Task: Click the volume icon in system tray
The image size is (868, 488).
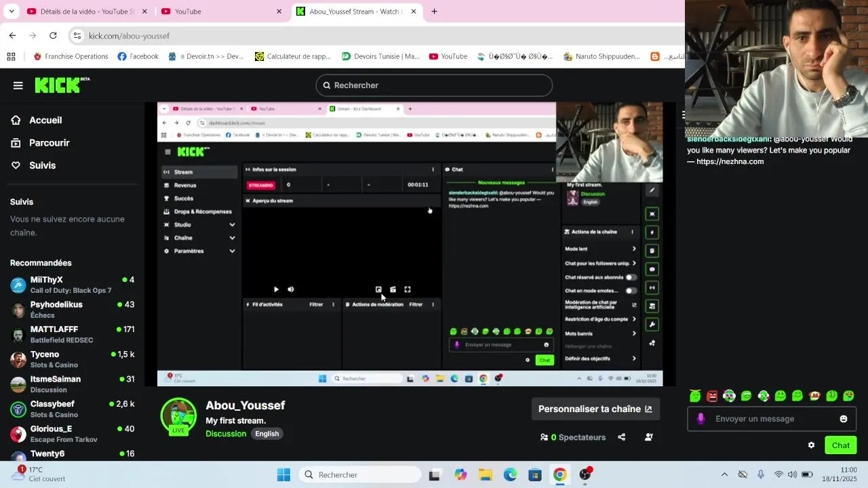Action: [x=792, y=474]
